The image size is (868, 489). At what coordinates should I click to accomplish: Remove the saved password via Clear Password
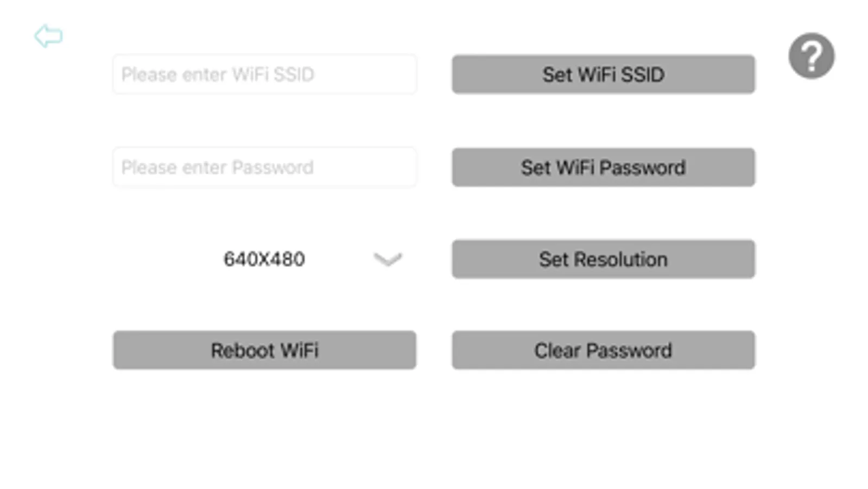coord(603,350)
